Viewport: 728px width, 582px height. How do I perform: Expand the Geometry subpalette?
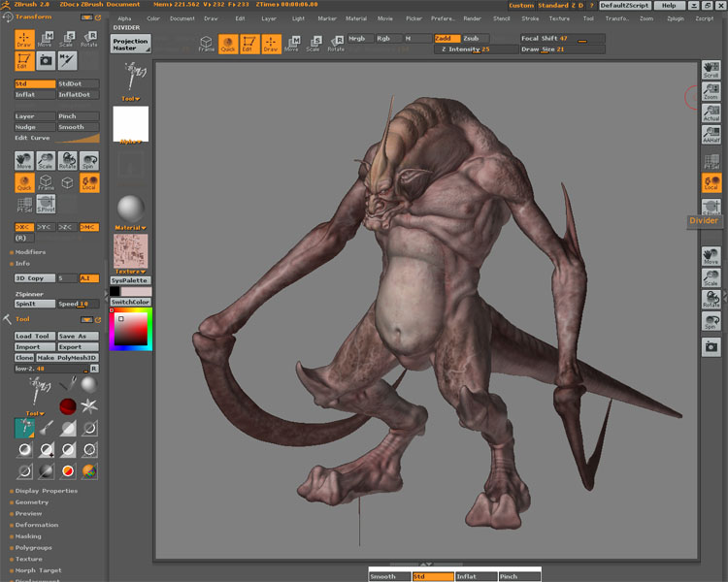[x=32, y=502]
